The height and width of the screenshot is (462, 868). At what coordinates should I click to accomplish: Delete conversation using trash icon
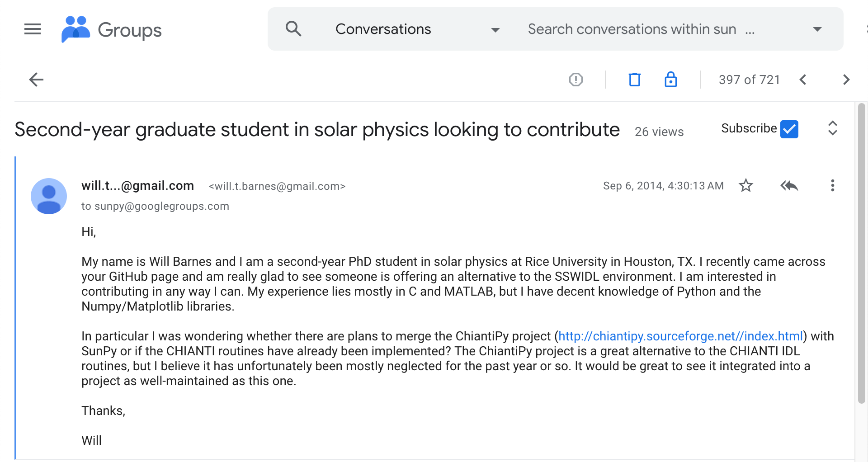(x=635, y=80)
